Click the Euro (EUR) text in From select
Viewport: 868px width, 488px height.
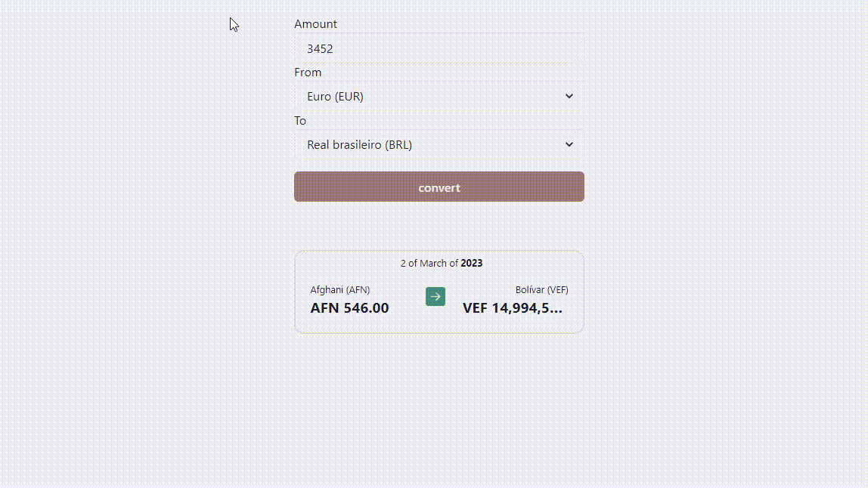coord(335,96)
